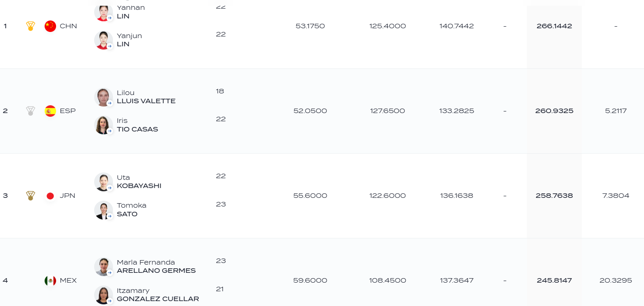Click the Mexico flag icon
Viewport: 644px width, 306px height.
50,281
